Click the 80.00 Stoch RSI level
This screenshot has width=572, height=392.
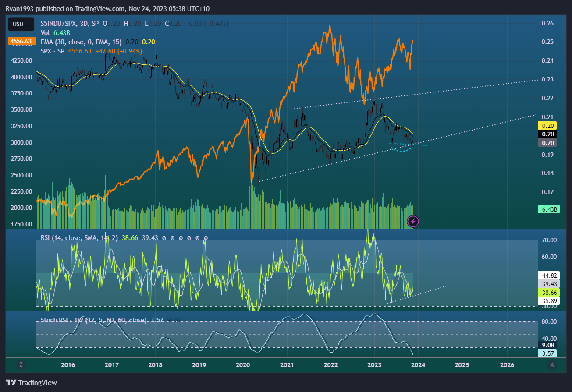point(549,321)
